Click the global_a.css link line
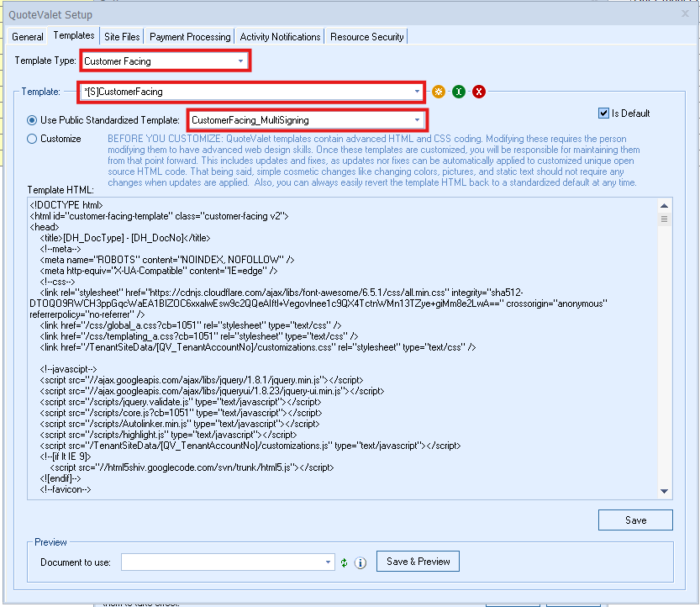The width and height of the screenshot is (700, 607). [x=191, y=325]
